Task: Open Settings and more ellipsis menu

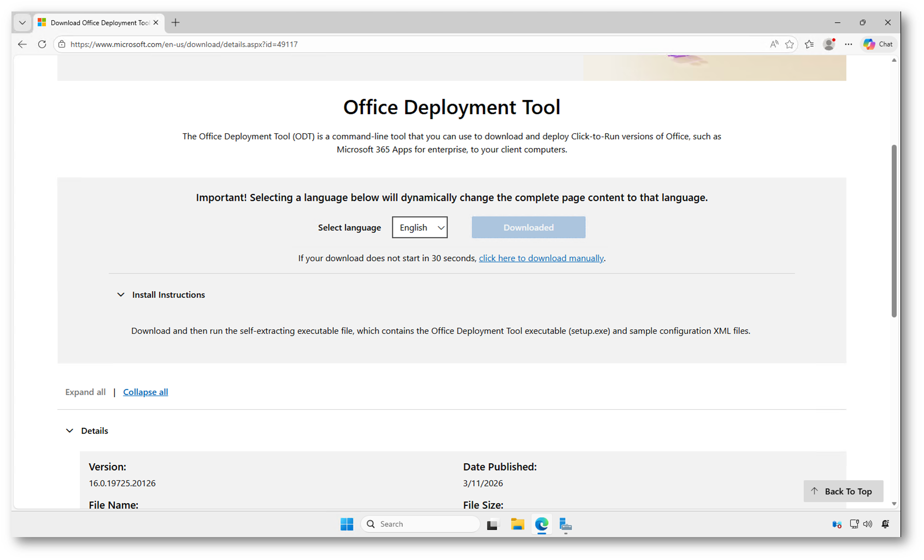Action: click(848, 44)
